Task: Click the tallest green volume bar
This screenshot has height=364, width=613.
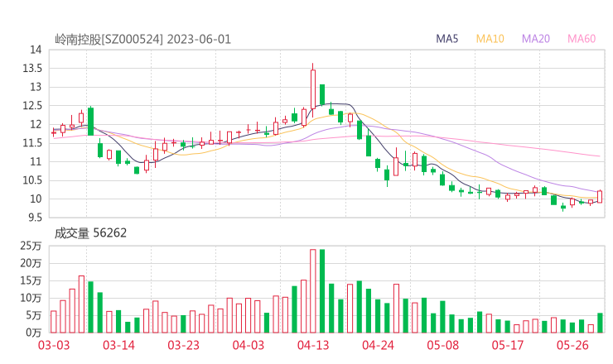Action: pos(322,291)
